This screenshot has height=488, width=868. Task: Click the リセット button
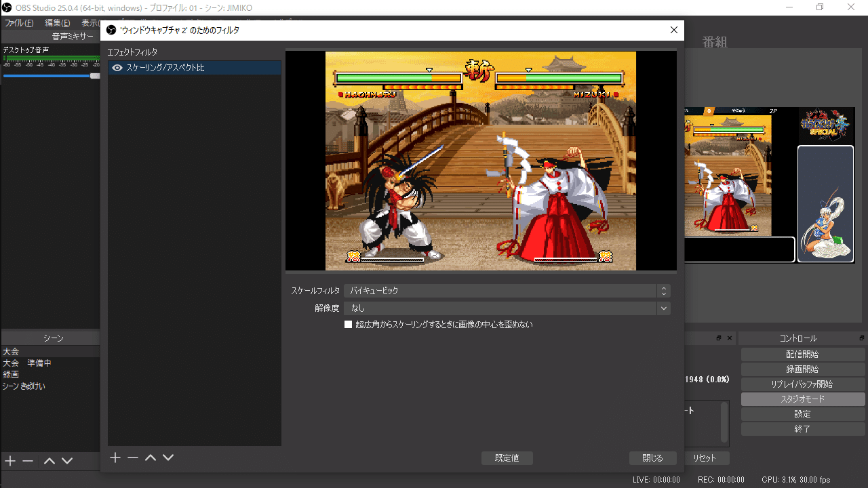[x=704, y=458]
